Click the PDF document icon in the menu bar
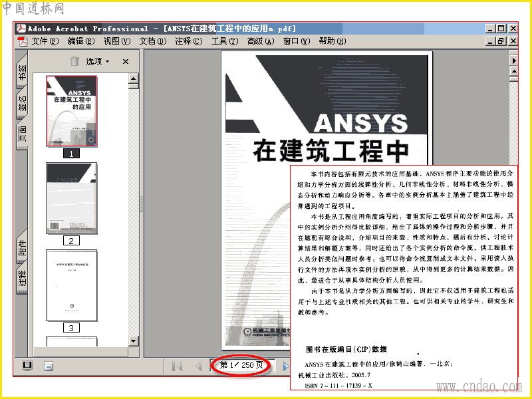 click(23, 41)
